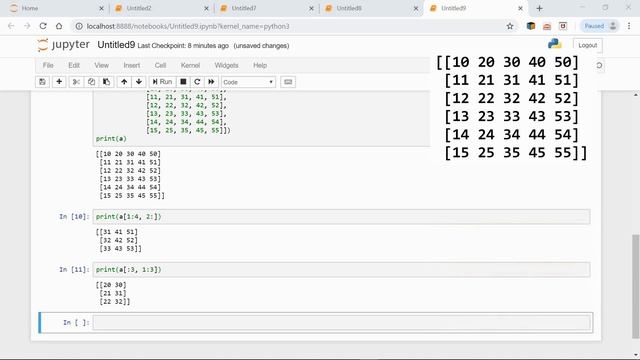This screenshot has width=640, height=360.
Task: Move selected cell down arrow
Action: pyautogui.click(x=139, y=82)
